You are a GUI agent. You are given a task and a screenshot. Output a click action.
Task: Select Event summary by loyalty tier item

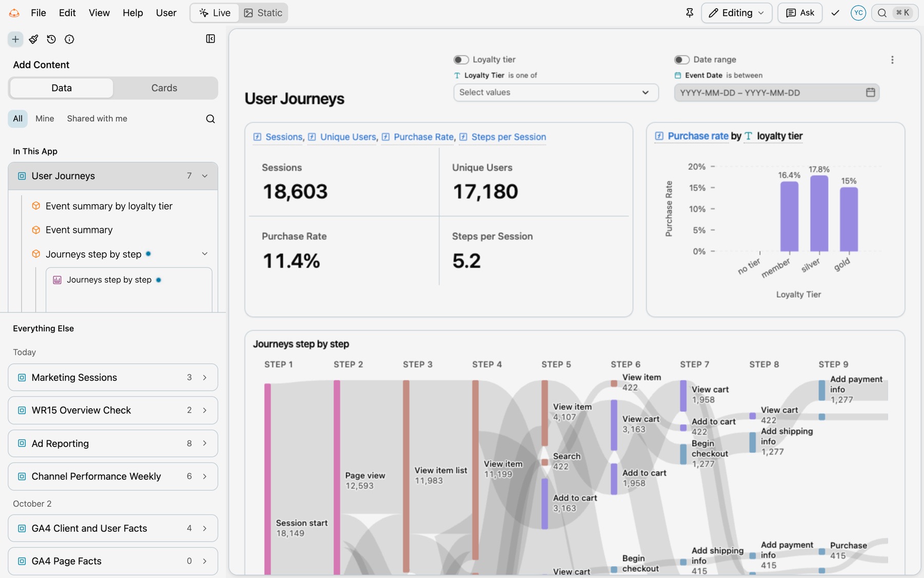[x=109, y=206]
